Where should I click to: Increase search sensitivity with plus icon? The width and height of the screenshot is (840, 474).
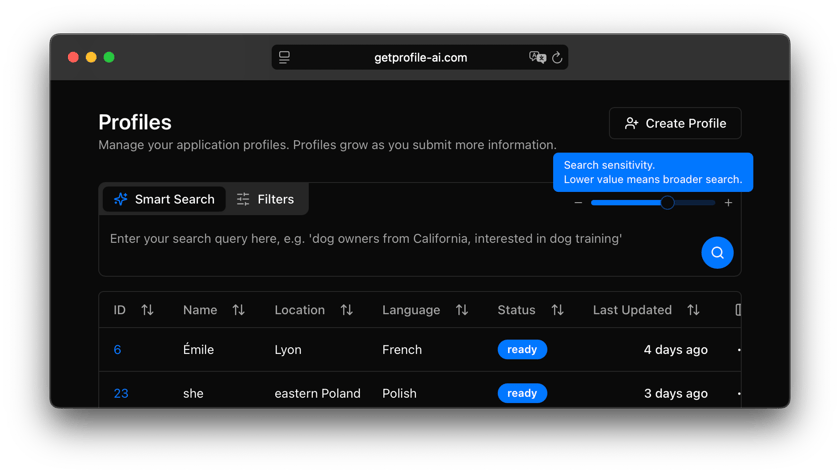tap(728, 202)
